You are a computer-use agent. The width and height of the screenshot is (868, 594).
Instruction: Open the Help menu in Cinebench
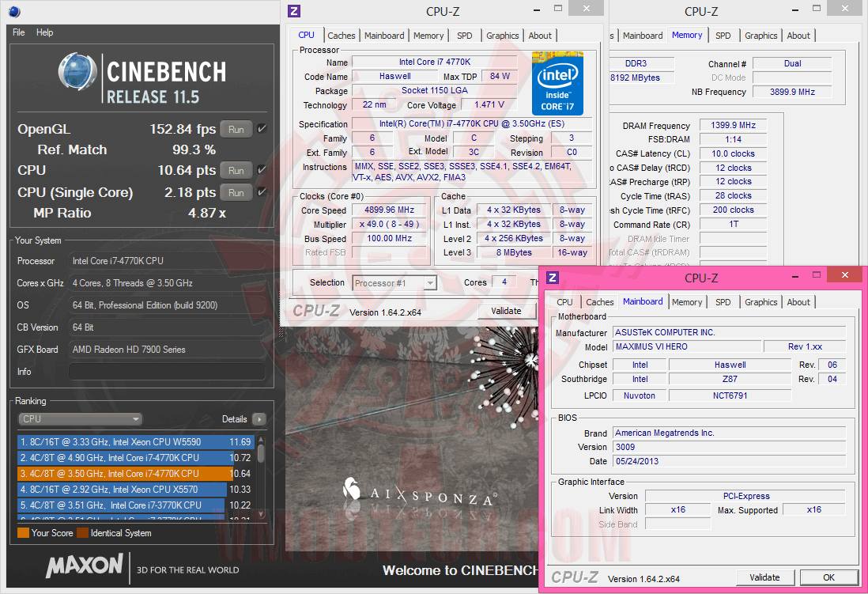click(45, 32)
